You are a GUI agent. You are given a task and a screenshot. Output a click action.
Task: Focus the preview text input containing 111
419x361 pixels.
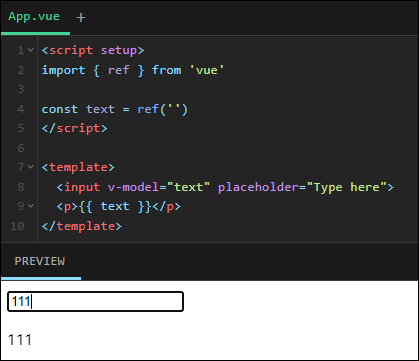[x=95, y=302]
